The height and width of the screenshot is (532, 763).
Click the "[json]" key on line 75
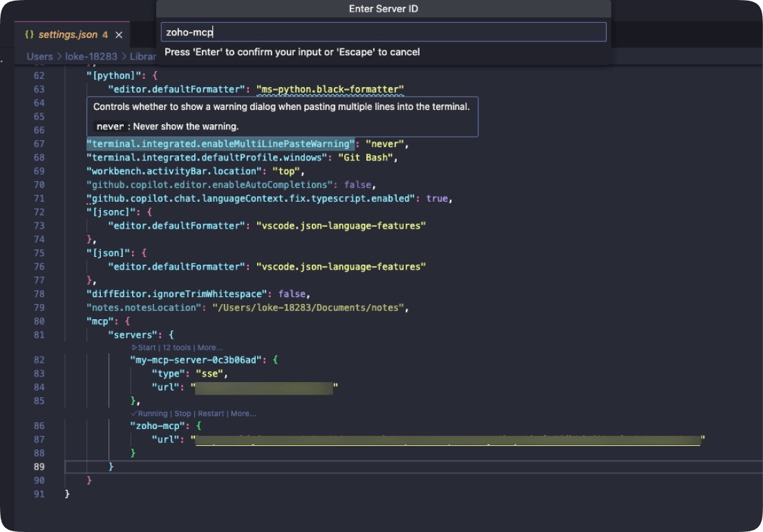(x=108, y=253)
